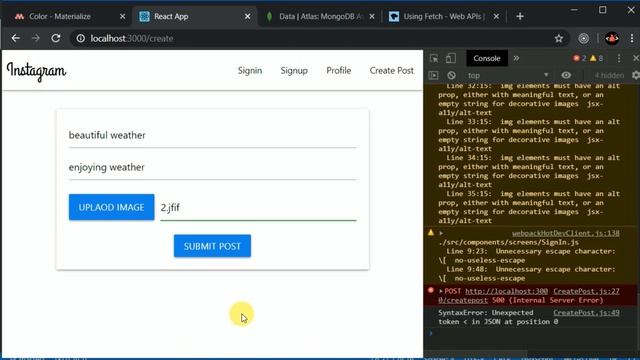
Task: Clear the console with the ban icon
Action: point(451,76)
